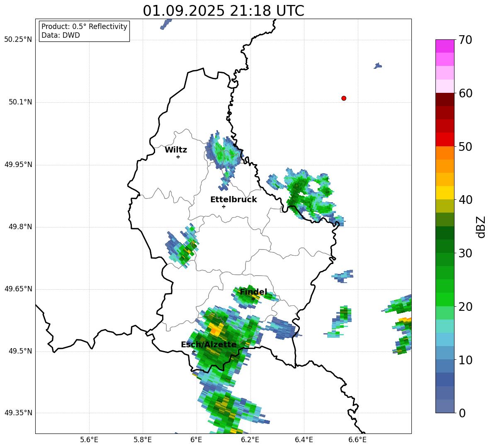Click the 49.5°N latitude label

tap(20, 351)
